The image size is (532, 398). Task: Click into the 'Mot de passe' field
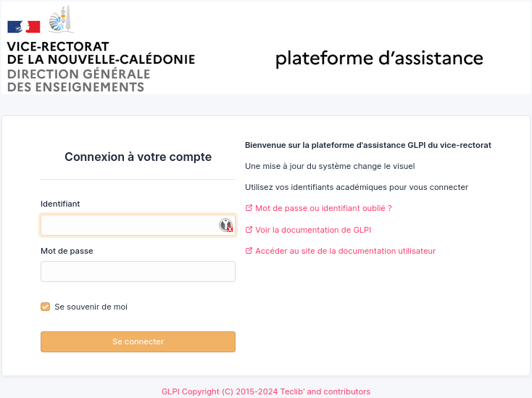click(138, 272)
